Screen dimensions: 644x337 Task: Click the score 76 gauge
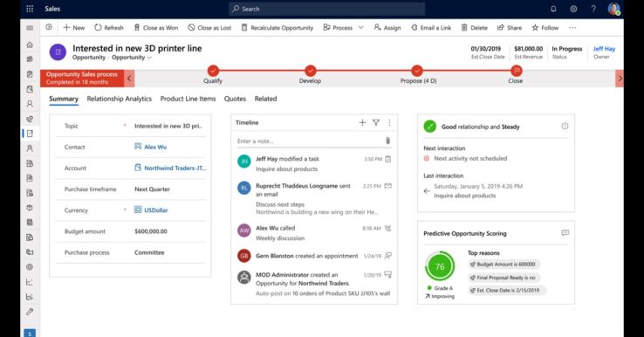tap(440, 267)
